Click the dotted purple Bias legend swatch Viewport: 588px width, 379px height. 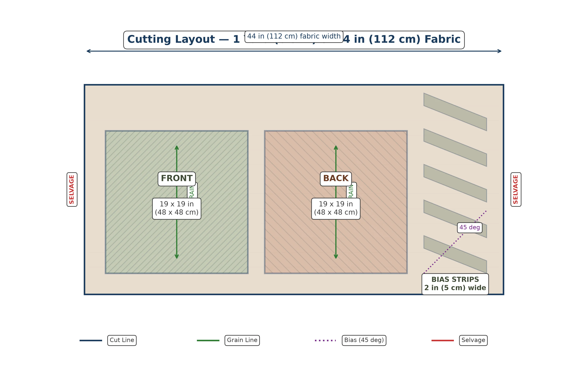325,340
